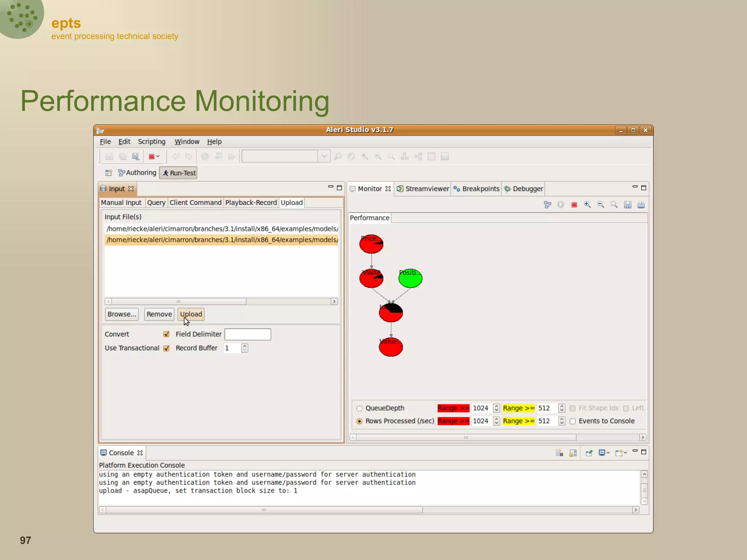The image size is (747, 560).
Task: Click the Redo arrow icon
Action: (189, 157)
